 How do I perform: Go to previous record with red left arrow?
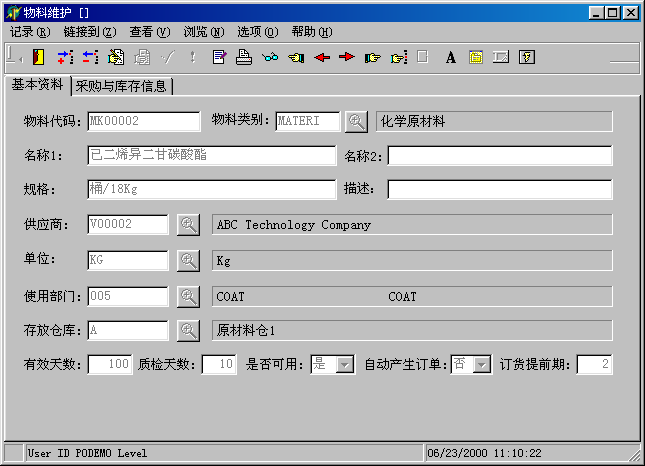coord(322,57)
